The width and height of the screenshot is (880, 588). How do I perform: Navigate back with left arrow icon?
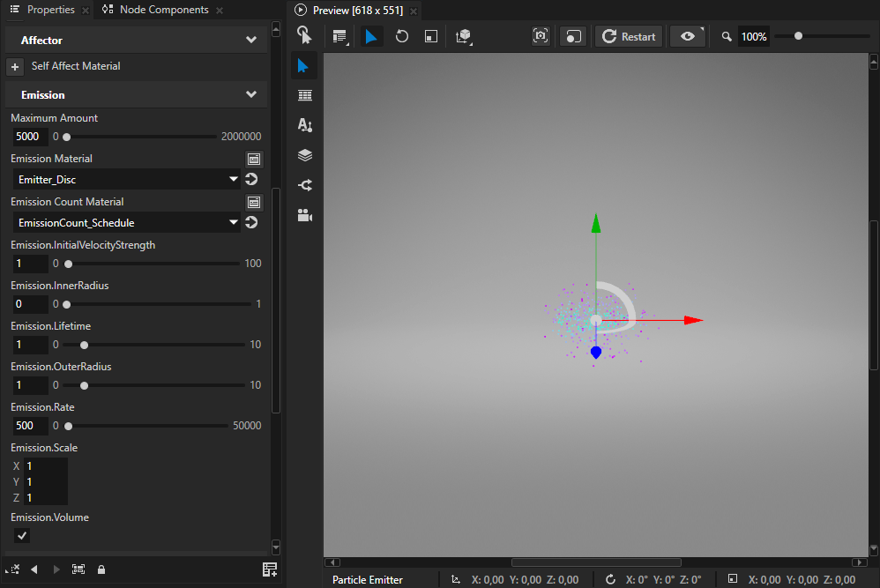pos(34,569)
